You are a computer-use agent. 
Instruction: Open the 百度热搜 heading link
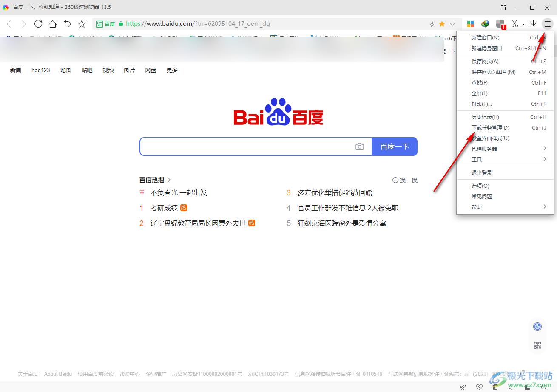point(155,180)
